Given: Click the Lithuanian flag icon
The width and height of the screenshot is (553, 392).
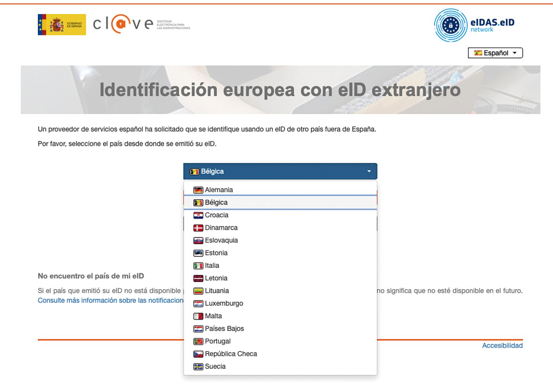Looking at the screenshot, I should [x=198, y=291].
